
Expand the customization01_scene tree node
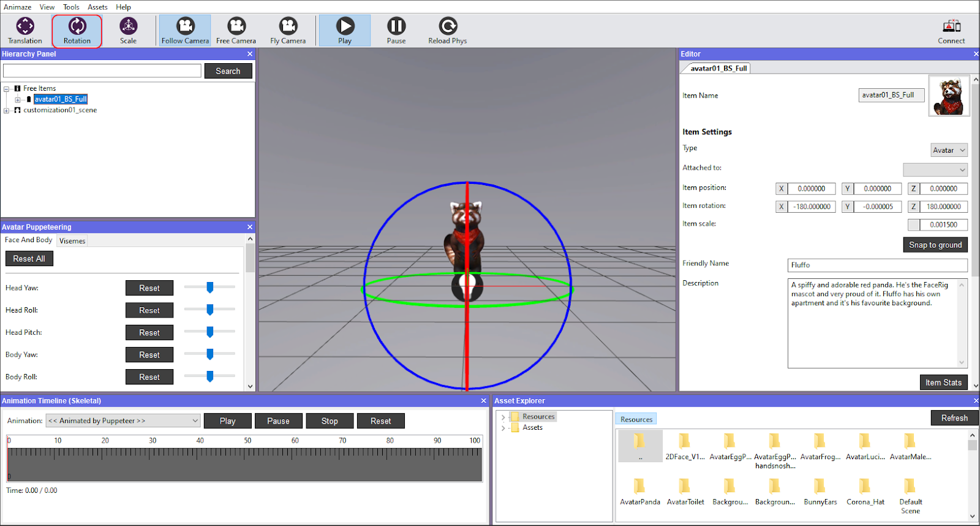[x=6, y=111]
